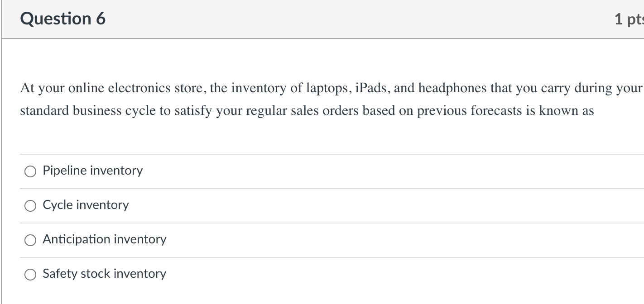The width and height of the screenshot is (644, 304).
Task: Select the Pipeline inventory radio button
Action: coord(30,171)
